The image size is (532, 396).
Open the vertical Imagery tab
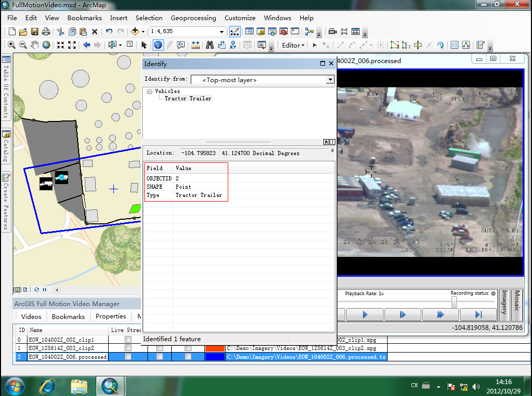point(505,305)
